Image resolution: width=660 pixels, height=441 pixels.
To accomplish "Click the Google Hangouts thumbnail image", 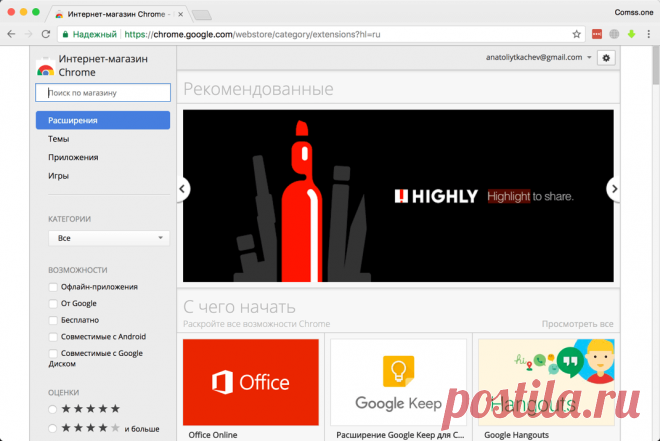I will 546,382.
